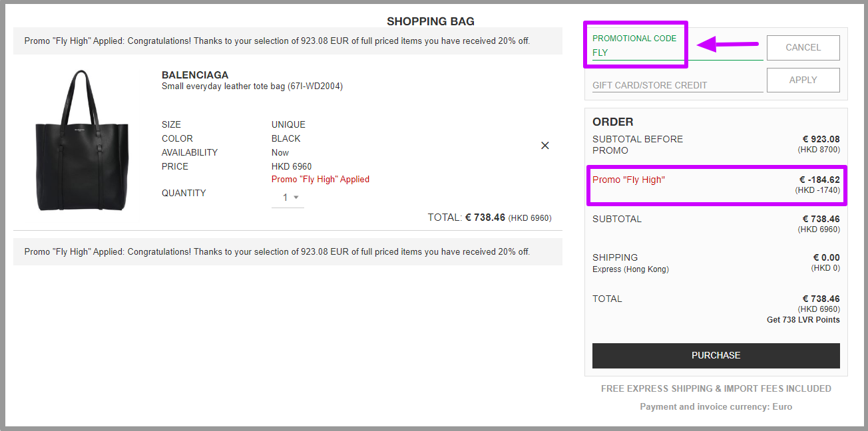Screen dimensions: 868x431
Task: Click the BALENCIAGA brand name
Action: pyautogui.click(x=195, y=75)
